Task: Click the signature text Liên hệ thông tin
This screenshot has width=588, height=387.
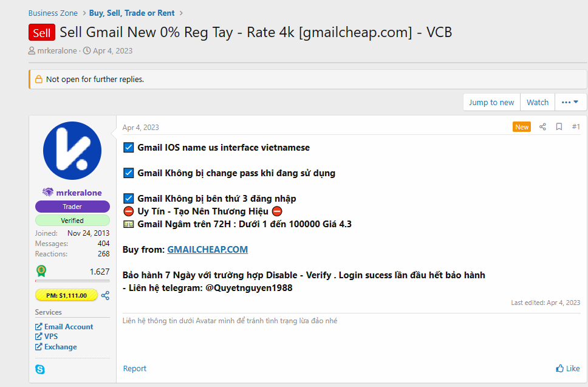Action: click(x=230, y=321)
